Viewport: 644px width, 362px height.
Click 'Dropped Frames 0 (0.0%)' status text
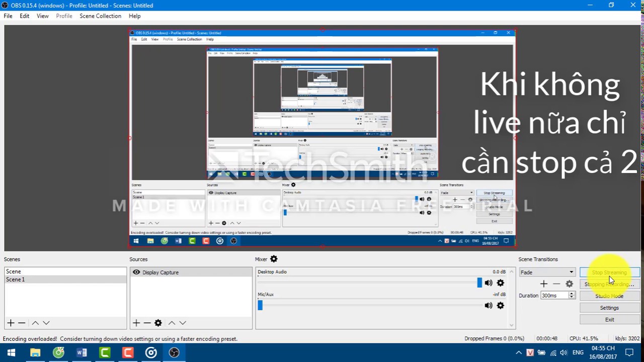(494, 339)
